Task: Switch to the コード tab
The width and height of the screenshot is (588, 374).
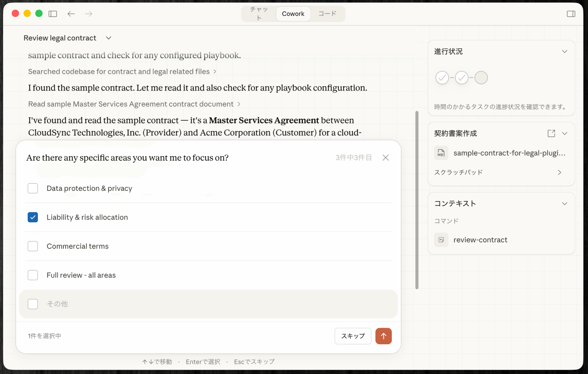Action: 327,14
